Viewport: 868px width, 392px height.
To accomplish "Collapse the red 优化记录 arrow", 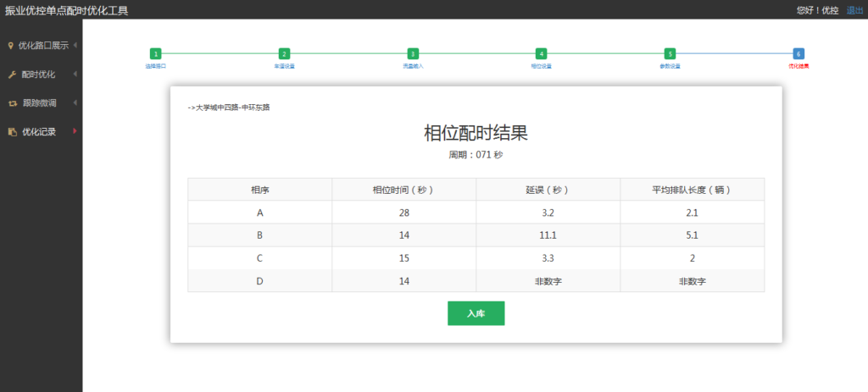I will [x=75, y=132].
